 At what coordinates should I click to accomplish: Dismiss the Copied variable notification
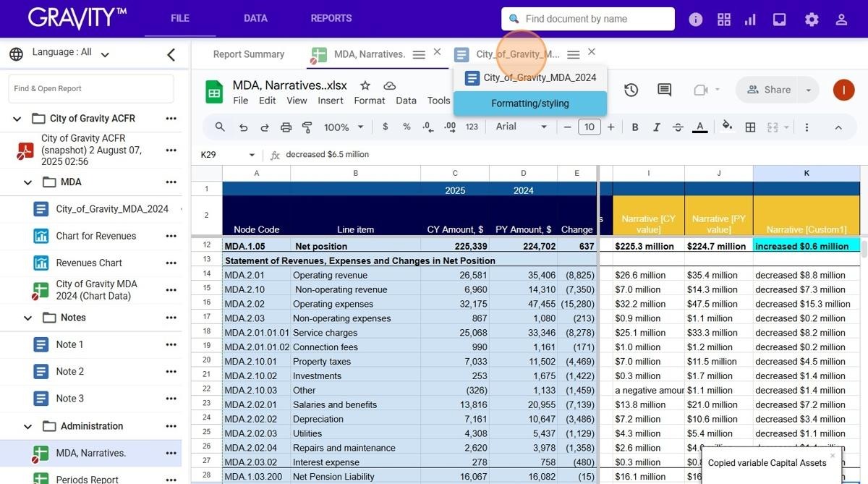pos(833,455)
